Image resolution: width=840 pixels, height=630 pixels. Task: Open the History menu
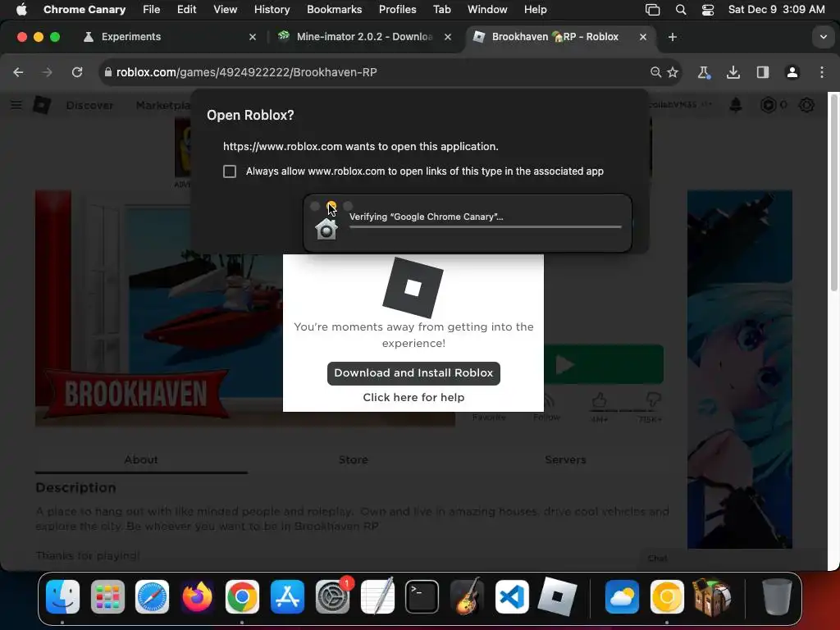pos(272,10)
